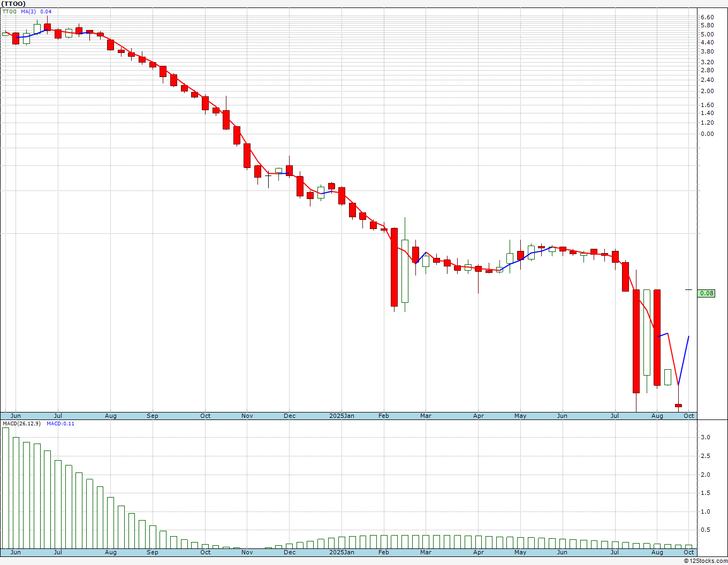Image resolution: width=728 pixels, height=565 pixels.
Task: Click the 1.5 MACD axis label
Action: coord(706,493)
